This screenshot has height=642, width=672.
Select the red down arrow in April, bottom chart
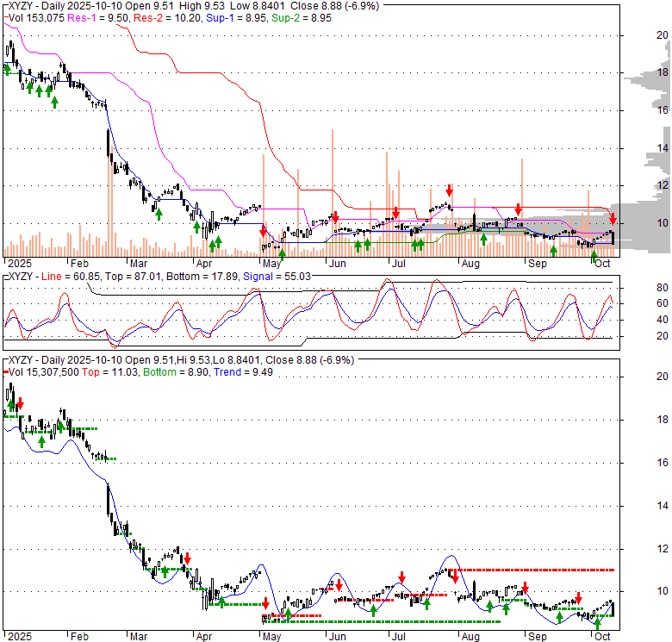(187, 558)
